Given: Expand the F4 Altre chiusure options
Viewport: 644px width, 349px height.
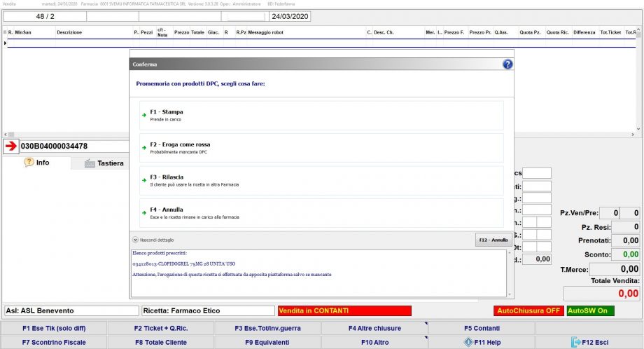Looking at the screenshot, I should pyautogui.click(x=373, y=328).
